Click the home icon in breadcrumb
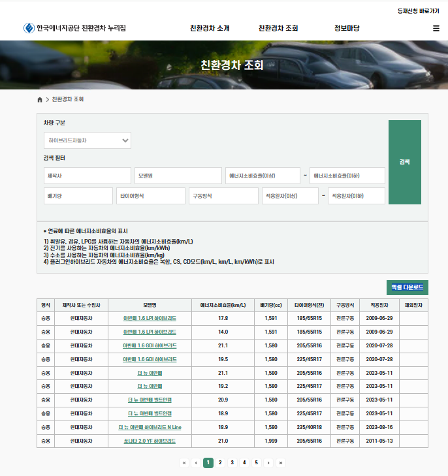 pos(40,99)
